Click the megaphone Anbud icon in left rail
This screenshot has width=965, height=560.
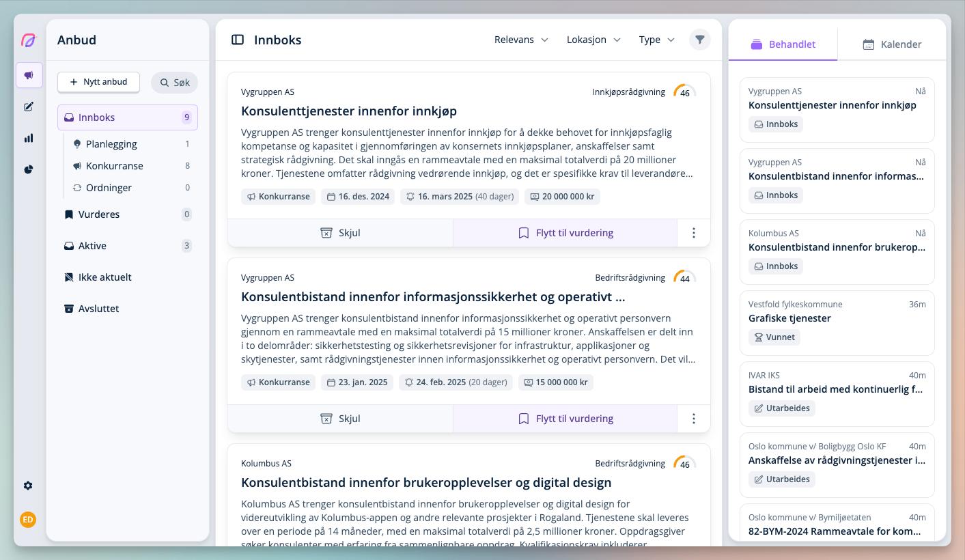[29, 75]
